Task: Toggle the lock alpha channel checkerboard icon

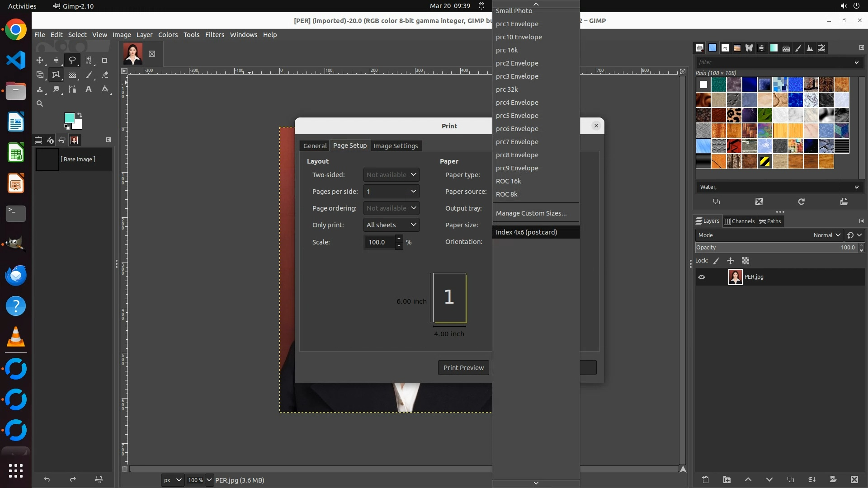Action: 745,261
